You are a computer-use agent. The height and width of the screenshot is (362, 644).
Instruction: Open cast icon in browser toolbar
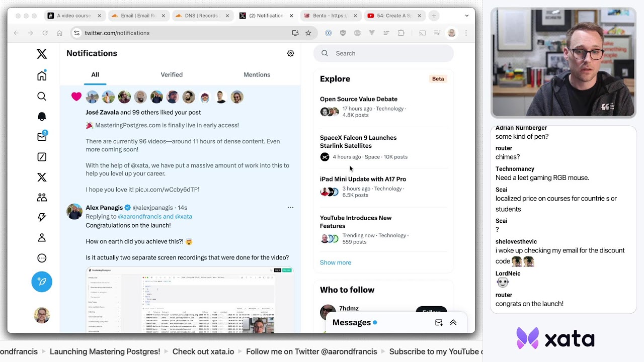(x=423, y=33)
